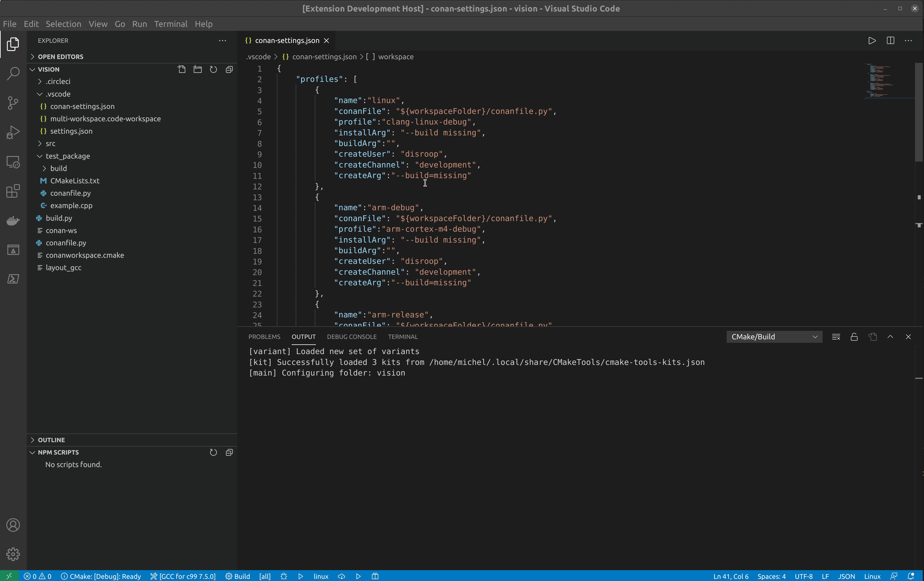This screenshot has width=924, height=581.
Task: Open the Run and Debug view
Action: point(13,132)
